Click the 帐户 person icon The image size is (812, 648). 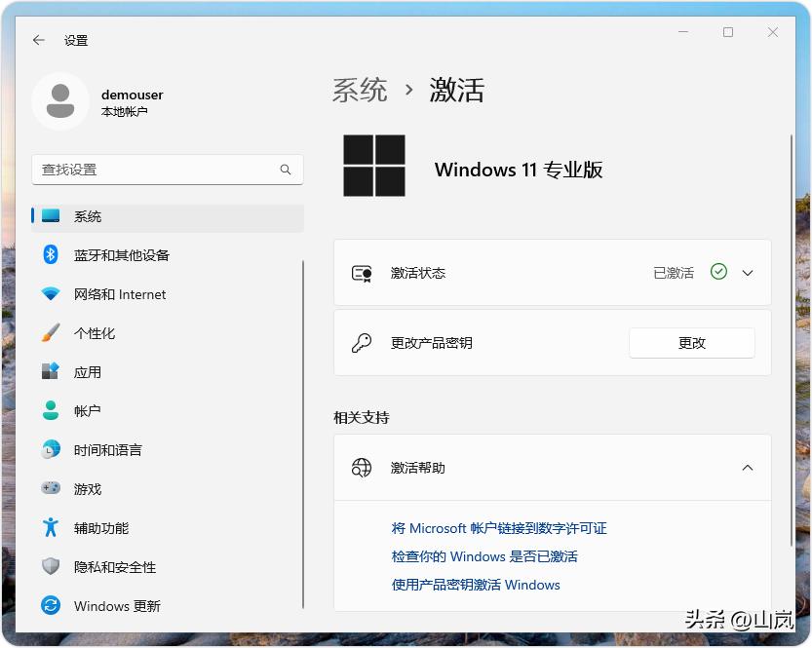coord(51,410)
